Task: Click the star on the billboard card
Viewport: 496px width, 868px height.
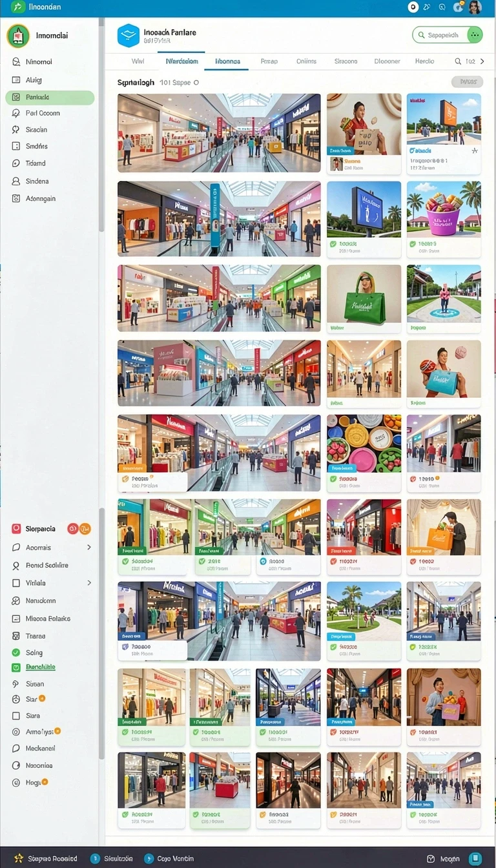Action: coord(475,150)
